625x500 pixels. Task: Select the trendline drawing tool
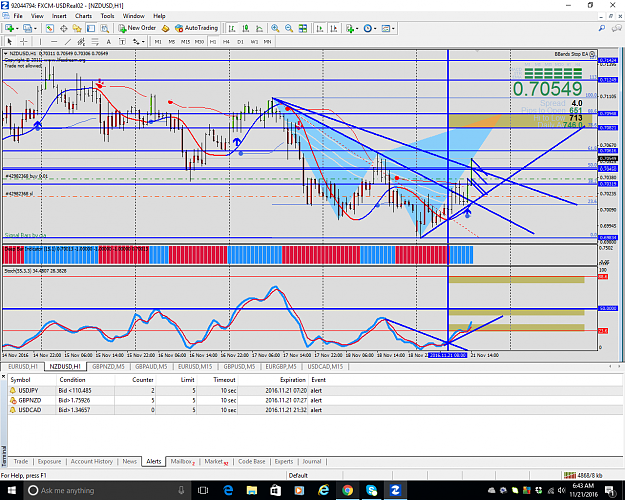68,41
